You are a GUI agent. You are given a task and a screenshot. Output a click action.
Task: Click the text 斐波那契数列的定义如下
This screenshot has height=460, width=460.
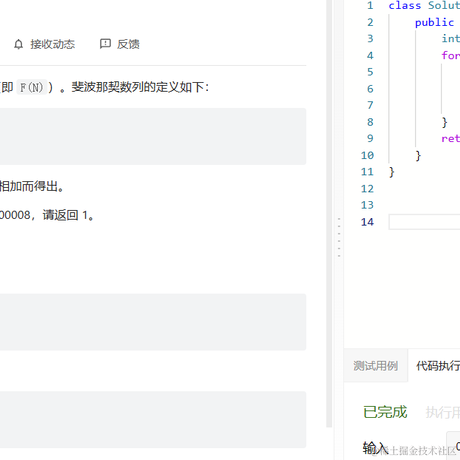pyautogui.click(x=138, y=87)
